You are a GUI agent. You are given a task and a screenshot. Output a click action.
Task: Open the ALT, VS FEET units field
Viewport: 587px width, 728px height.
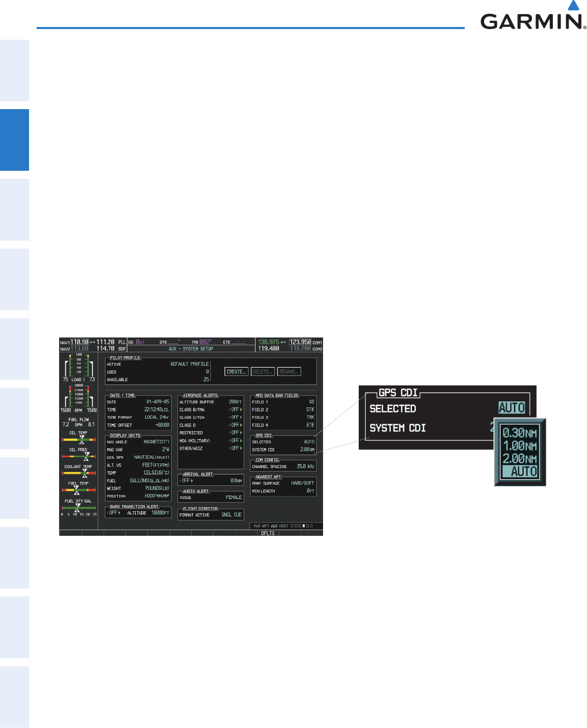[x=155, y=465]
